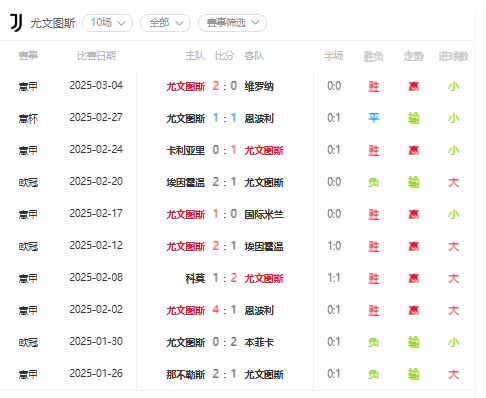Open 维罗纳 team link
Image resolution: width=486 pixels, height=398 pixels.
[x=259, y=86]
